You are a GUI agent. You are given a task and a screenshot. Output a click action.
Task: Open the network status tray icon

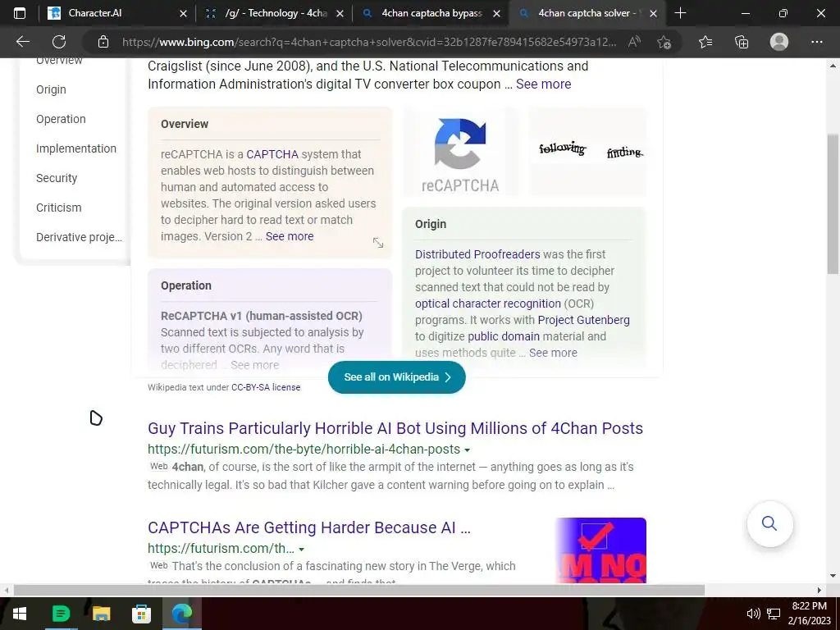click(x=774, y=614)
